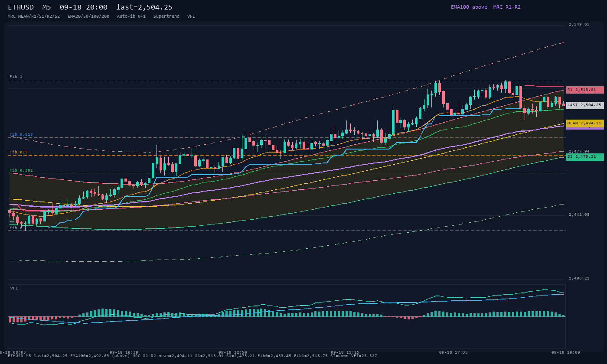The height and width of the screenshot is (364, 607).
Task: Click the 09-18 20:00 time axis label
Action: click(566, 352)
